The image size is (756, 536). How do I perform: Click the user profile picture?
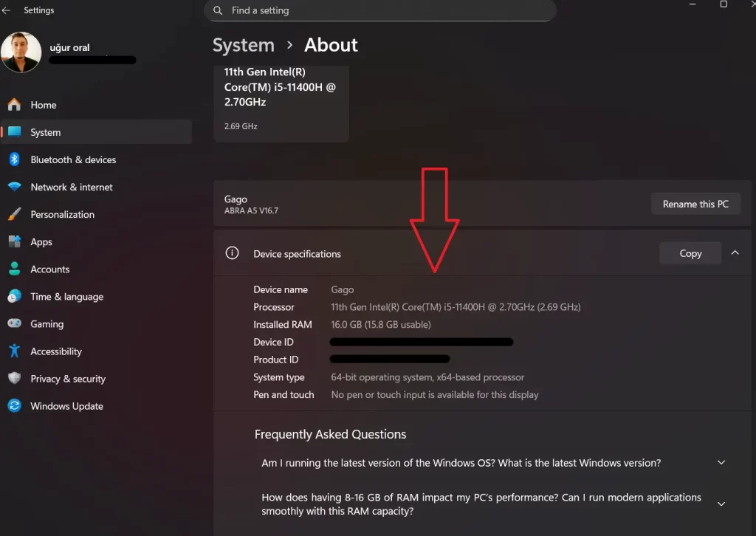21,52
